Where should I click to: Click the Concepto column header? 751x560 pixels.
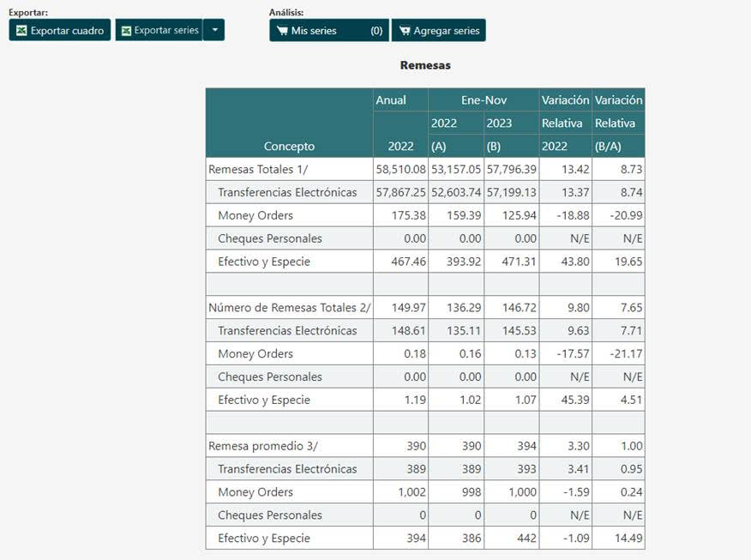[x=289, y=146]
